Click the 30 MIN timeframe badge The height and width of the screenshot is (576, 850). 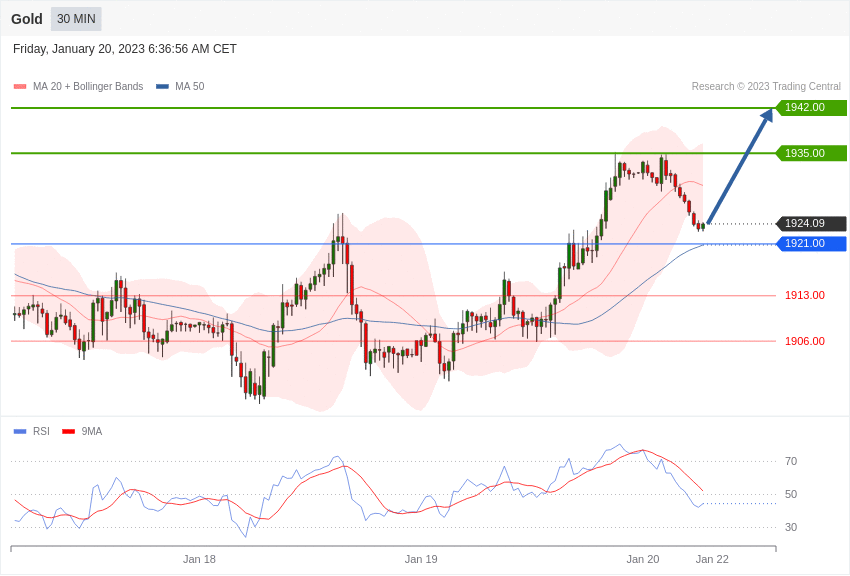tap(76, 19)
